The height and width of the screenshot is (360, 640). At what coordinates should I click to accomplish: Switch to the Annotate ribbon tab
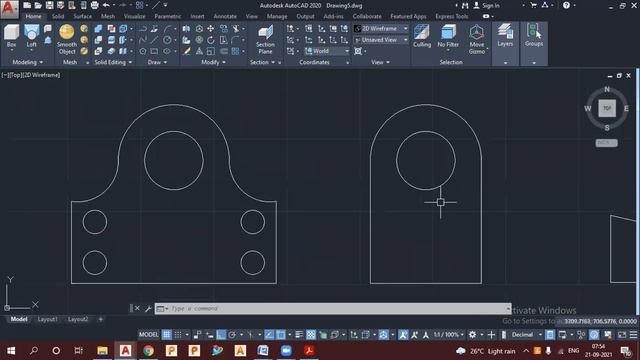(x=225, y=16)
